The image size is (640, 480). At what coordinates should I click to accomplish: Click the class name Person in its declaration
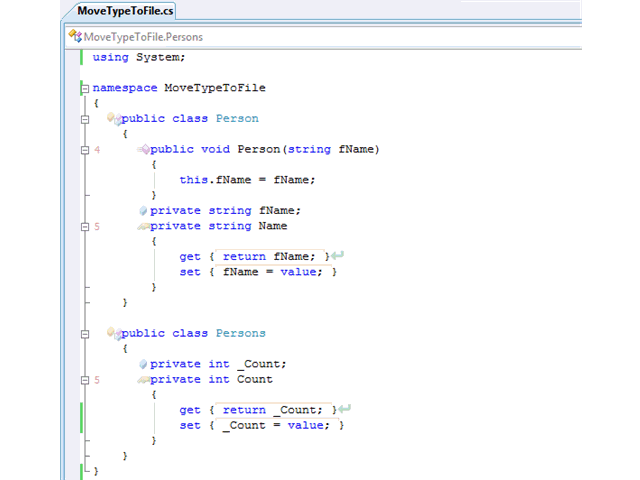pyautogui.click(x=237, y=118)
